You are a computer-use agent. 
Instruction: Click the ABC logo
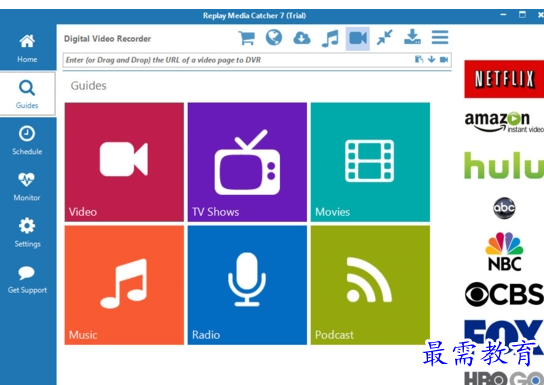click(x=504, y=208)
